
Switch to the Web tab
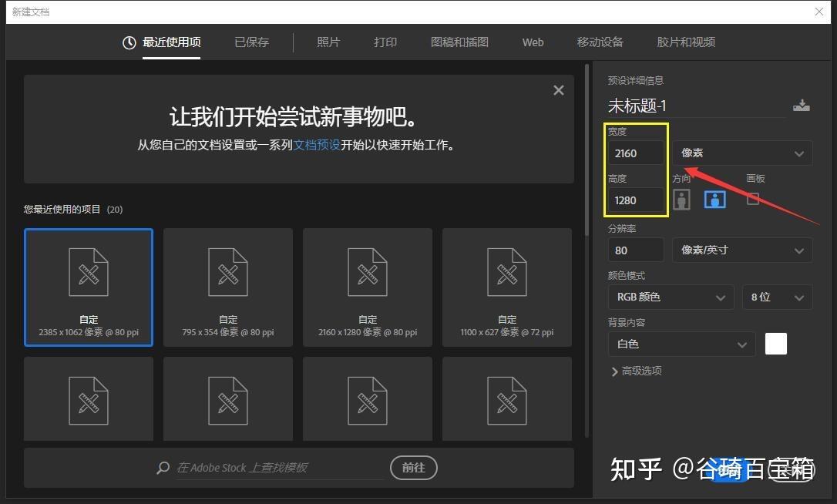pos(533,42)
